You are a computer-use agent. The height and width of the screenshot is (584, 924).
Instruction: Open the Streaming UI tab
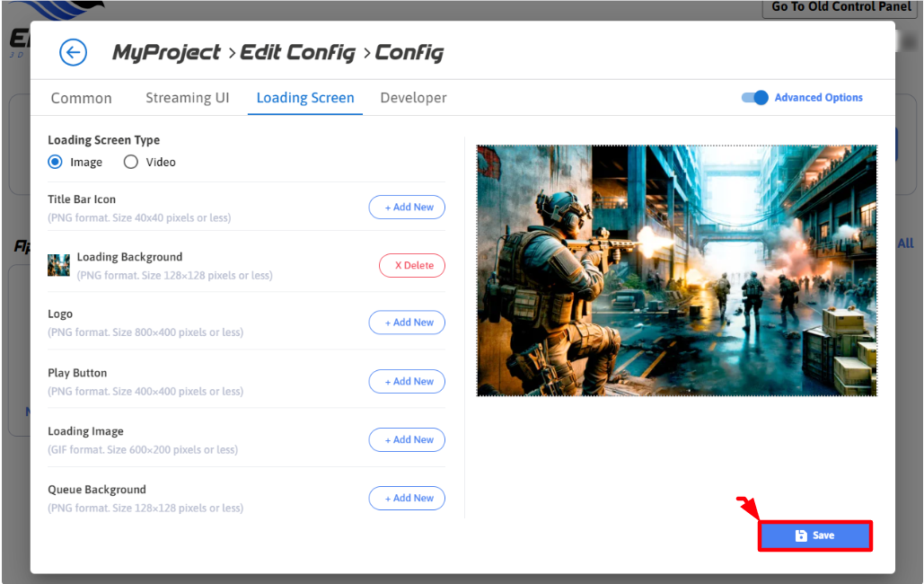pos(188,98)
